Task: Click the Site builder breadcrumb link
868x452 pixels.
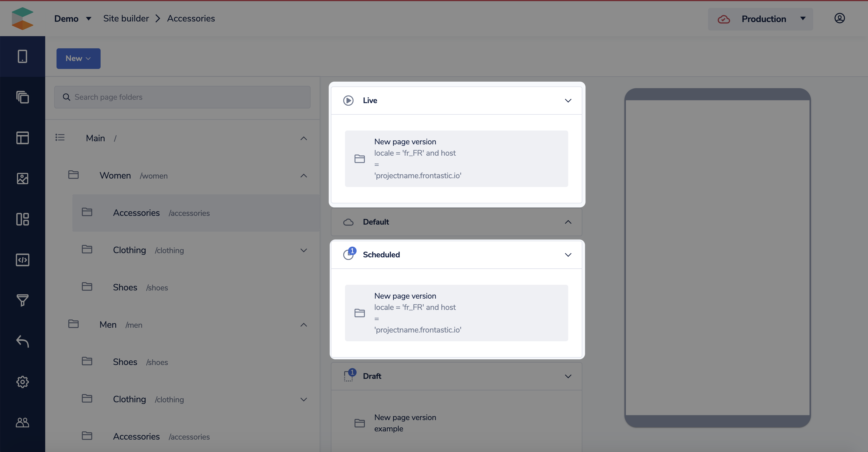Action: [126, 19]
